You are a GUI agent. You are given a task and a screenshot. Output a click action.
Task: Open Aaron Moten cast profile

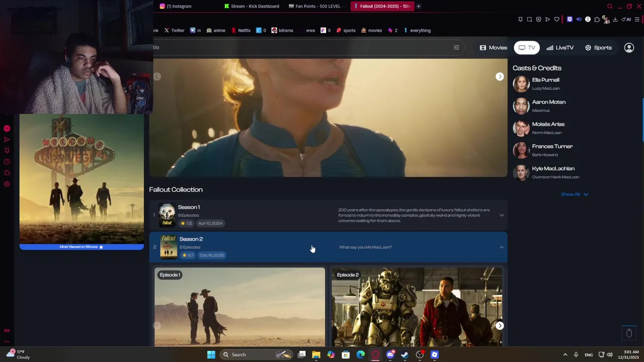point(539,106)
